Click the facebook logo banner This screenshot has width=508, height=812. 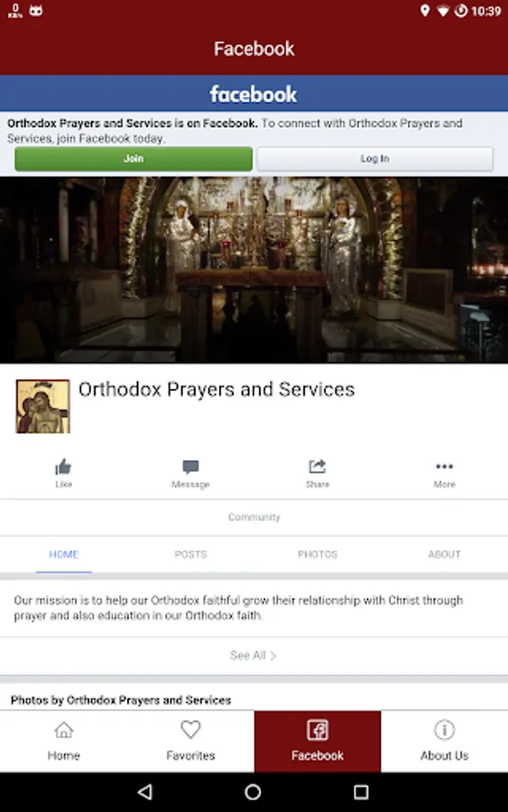click(254, 94)
